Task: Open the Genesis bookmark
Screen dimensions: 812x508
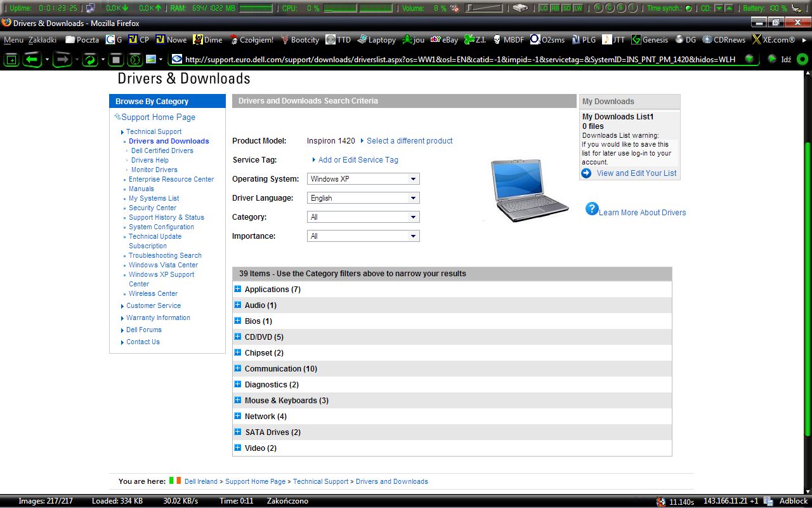Action: click(x=649, y=39)
